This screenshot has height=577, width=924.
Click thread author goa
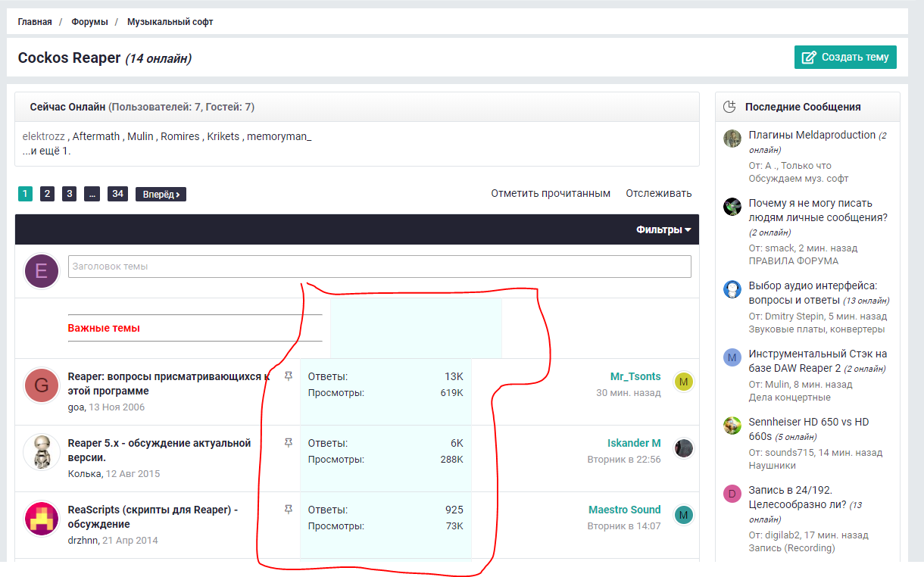(76, 407)
